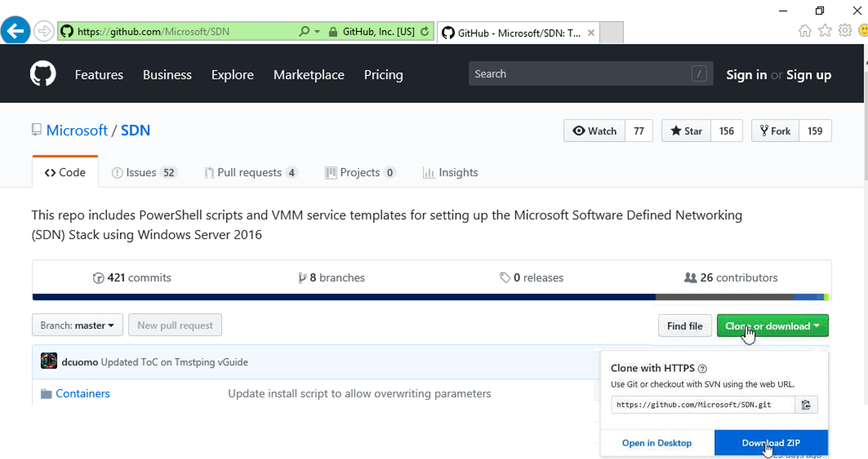Switch to the Pull requests tab

[x=251, y=172]
